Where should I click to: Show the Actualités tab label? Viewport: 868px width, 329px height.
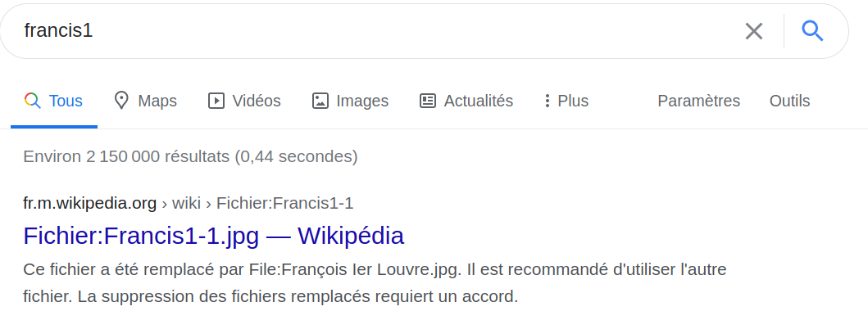[x=478, y=101]
